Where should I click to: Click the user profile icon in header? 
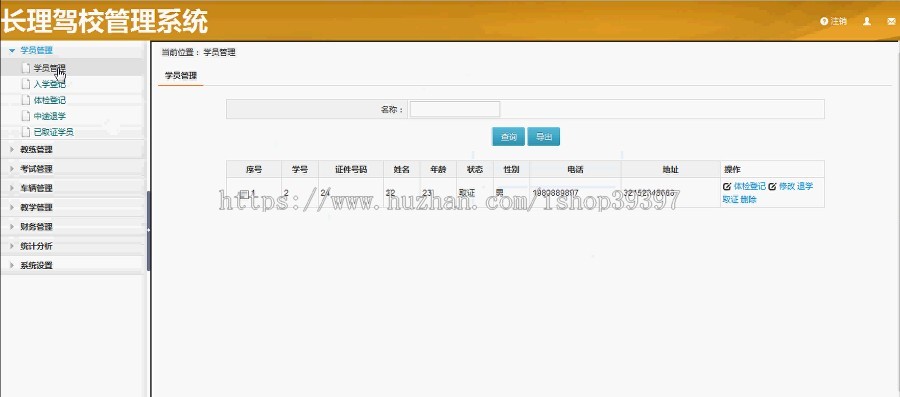click(x=867, y=21)
